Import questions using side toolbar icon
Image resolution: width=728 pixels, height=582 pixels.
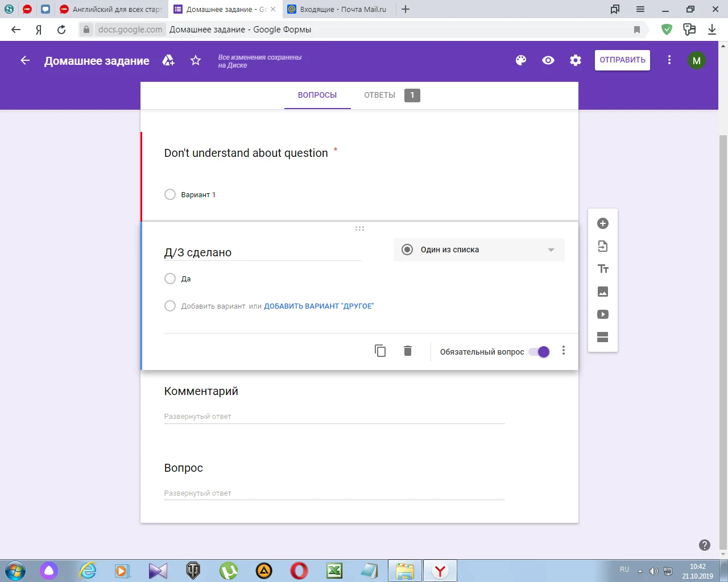[603, 246]
